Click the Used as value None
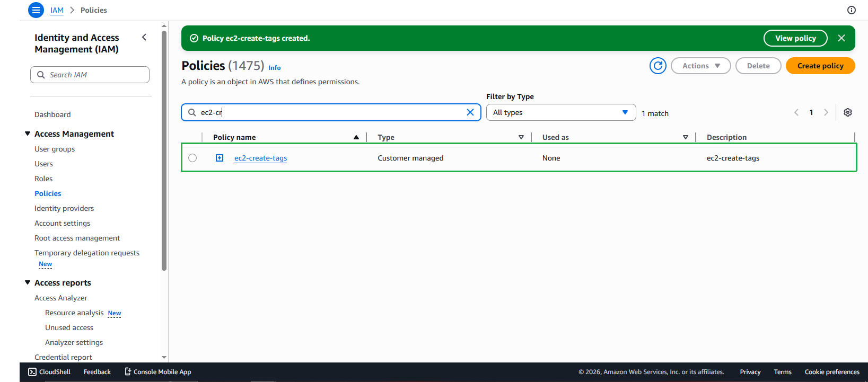 click(551, 158)
